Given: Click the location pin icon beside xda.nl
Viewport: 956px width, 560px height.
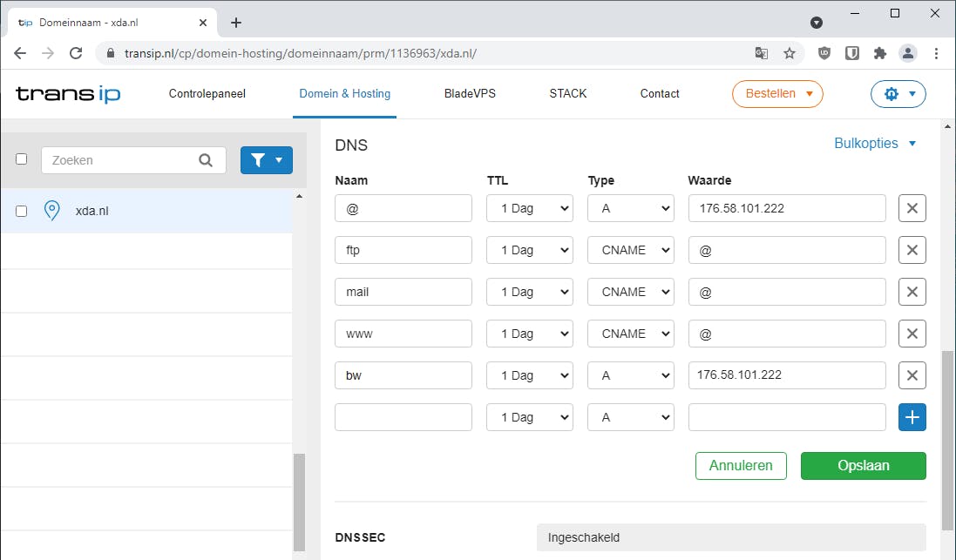Looking at the screenshot, I should click(x=51, y=211).
